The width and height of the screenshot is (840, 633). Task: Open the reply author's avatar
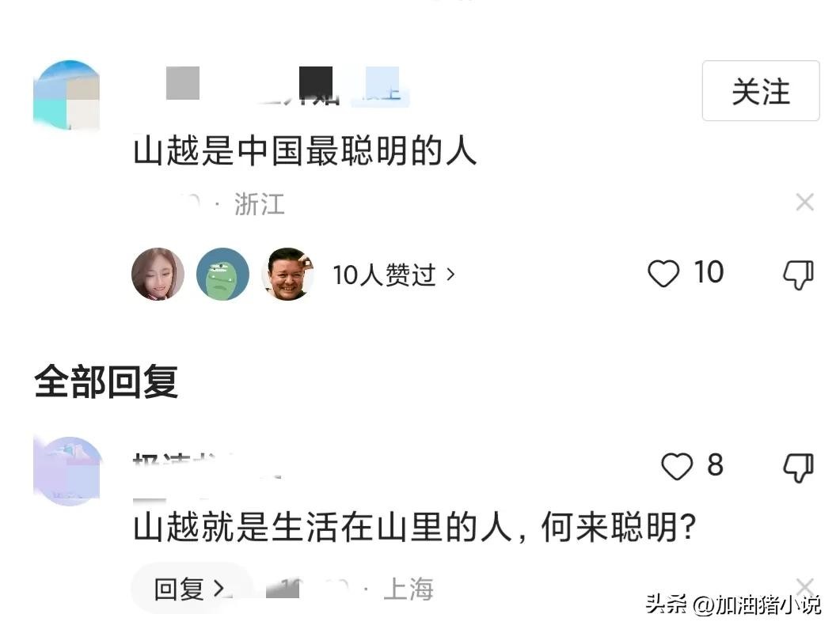[68, 471]
